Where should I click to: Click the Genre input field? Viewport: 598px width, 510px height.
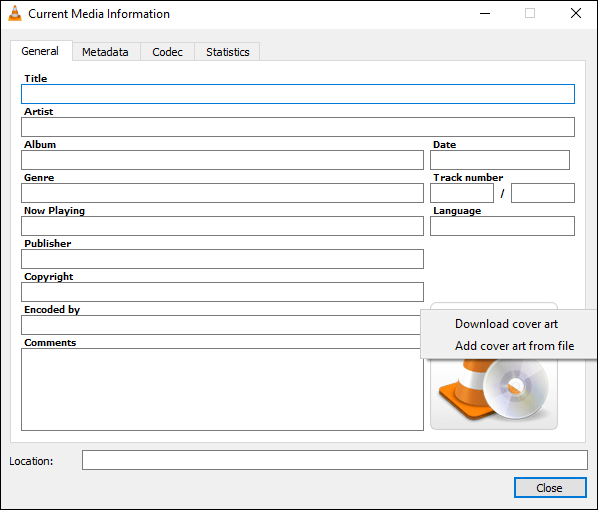point(222,193)
